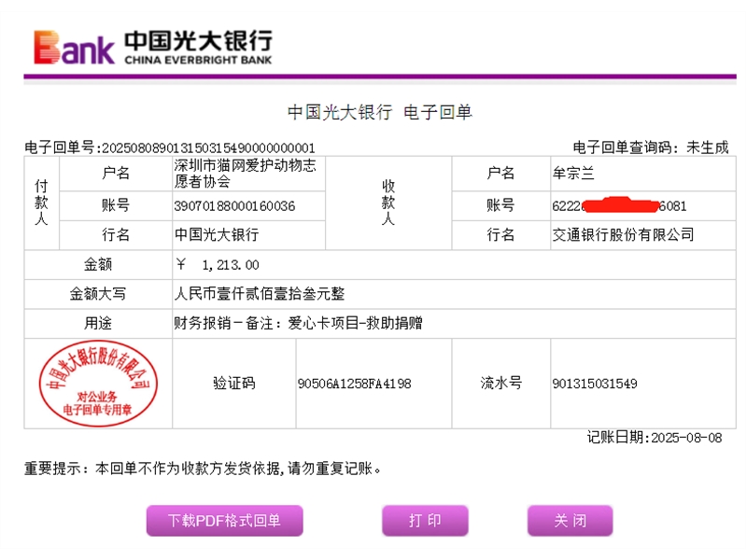Screen dimensions: 747x560
Task: Click the 电子回单查询码：未生成 text
Action: coord(651,147)
